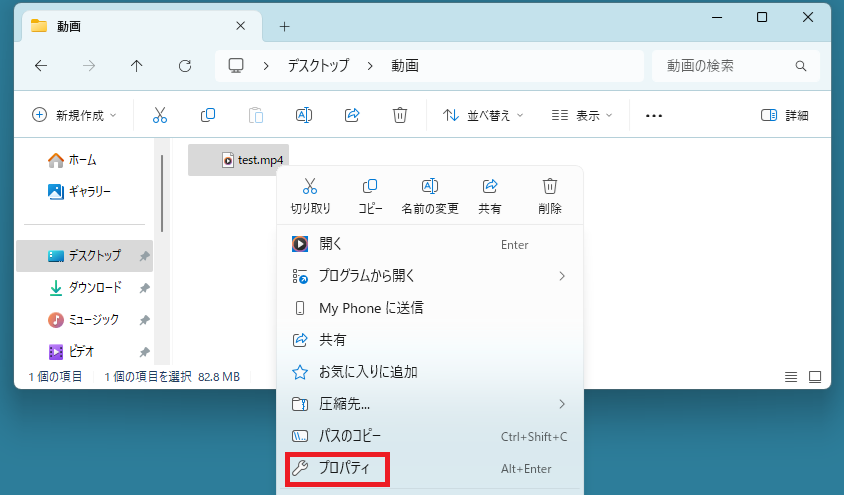Switch to details list view icon
Viewport: 844px width, 495px height.
(791, 377)
